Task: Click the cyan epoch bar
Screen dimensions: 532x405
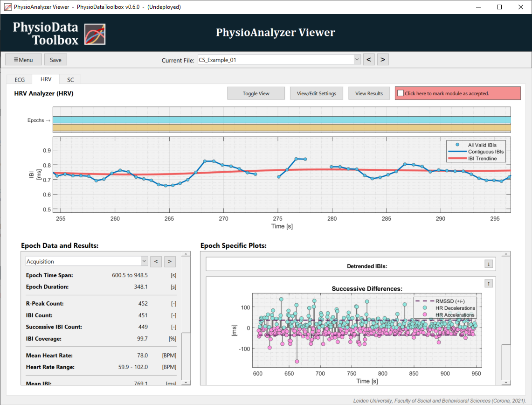Action: [282, 120]
